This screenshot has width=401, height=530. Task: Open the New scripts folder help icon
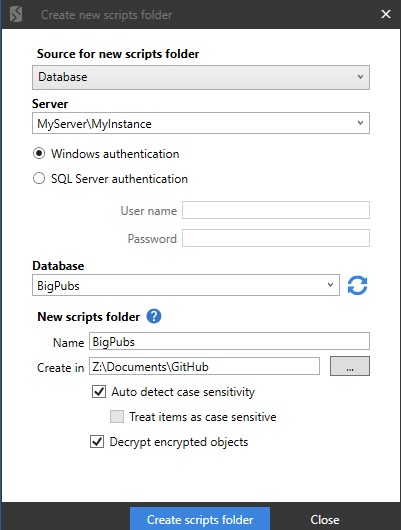[154, 316]
